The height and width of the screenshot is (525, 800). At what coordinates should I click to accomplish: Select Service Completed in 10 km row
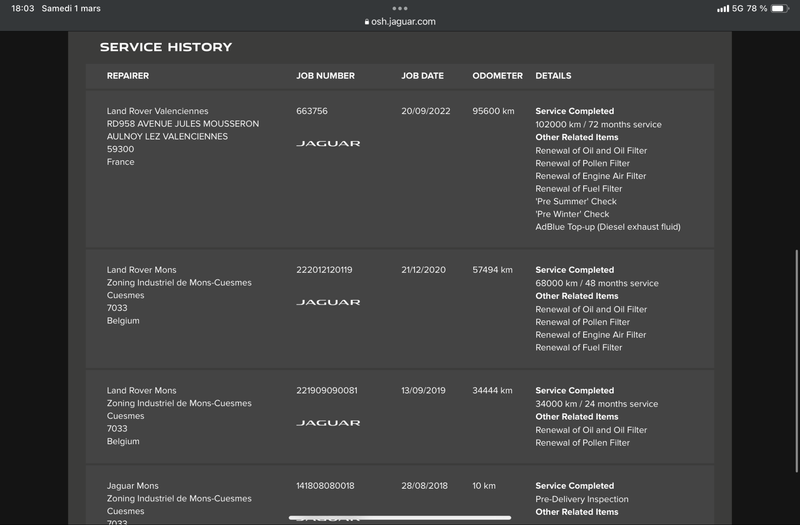(x=574, y=486)
